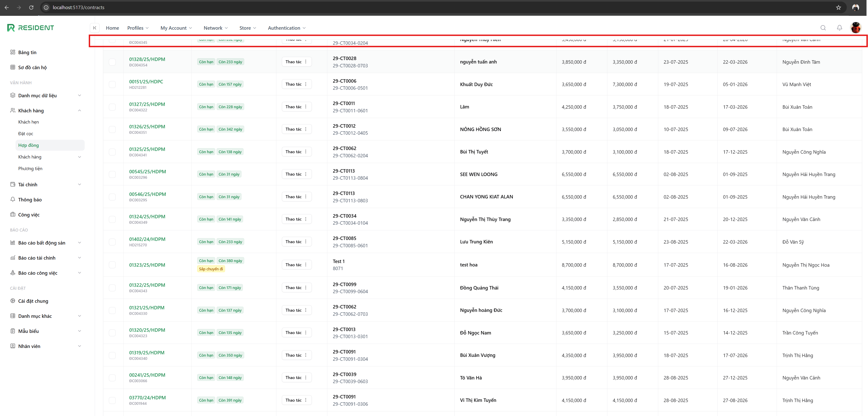The image size is (868, 416).
Task: Click the user avatar in top right
Action: [x=855, y=28]
